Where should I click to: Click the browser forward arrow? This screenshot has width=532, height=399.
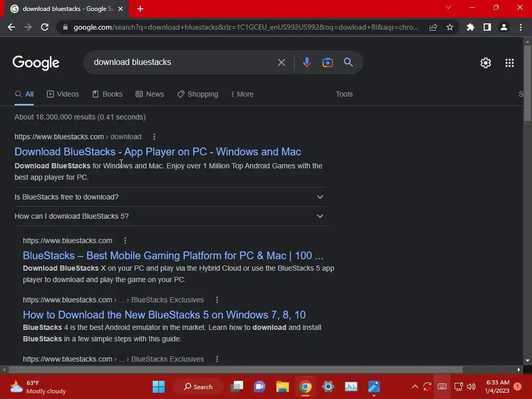(x=28, y=27)
